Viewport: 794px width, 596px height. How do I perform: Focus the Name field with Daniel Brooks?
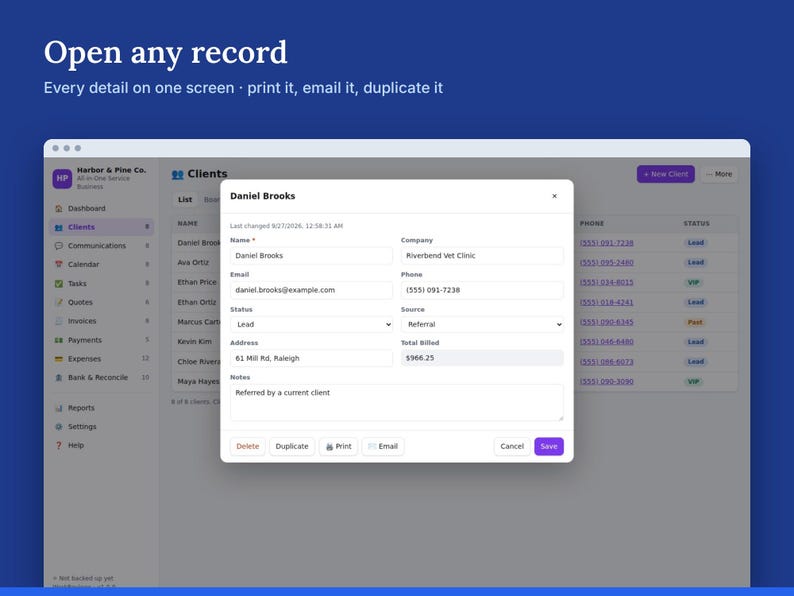point(311,255)
